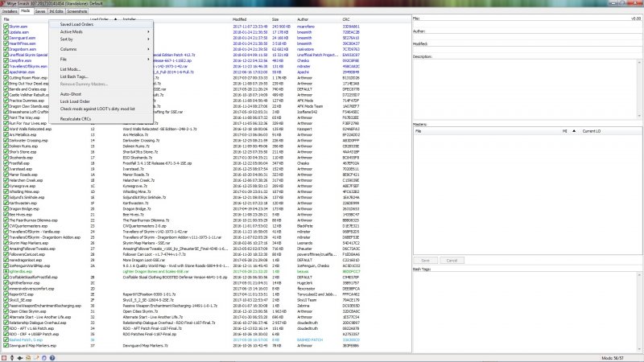Screen dimensions: 644x362
Task: Click the black bird launcher icon in status bar
Action: 19,358
